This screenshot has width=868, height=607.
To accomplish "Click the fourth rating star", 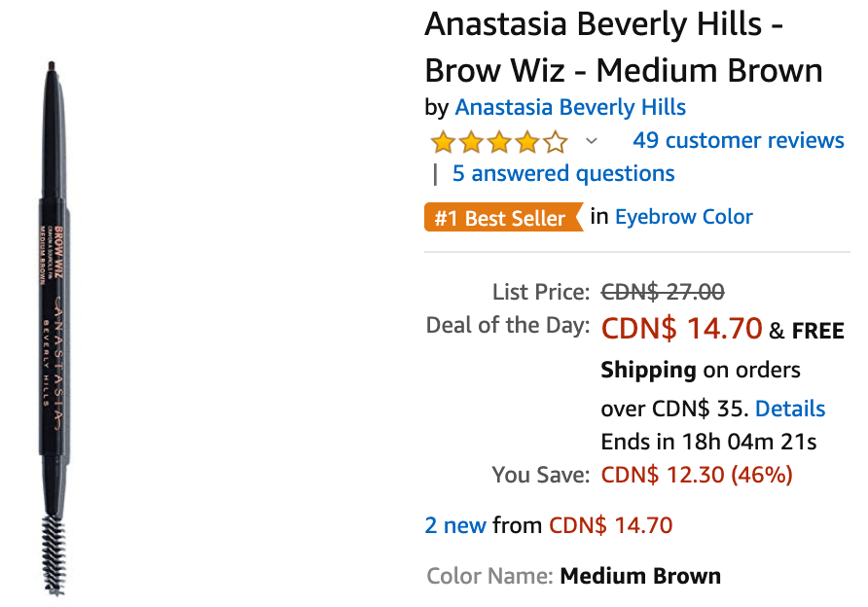I will coord(527,142).
